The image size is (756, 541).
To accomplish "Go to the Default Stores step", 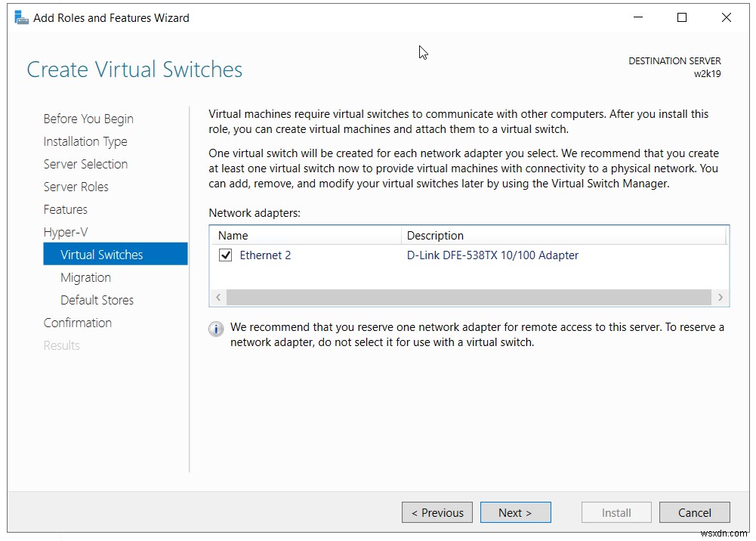I will 97,300.
